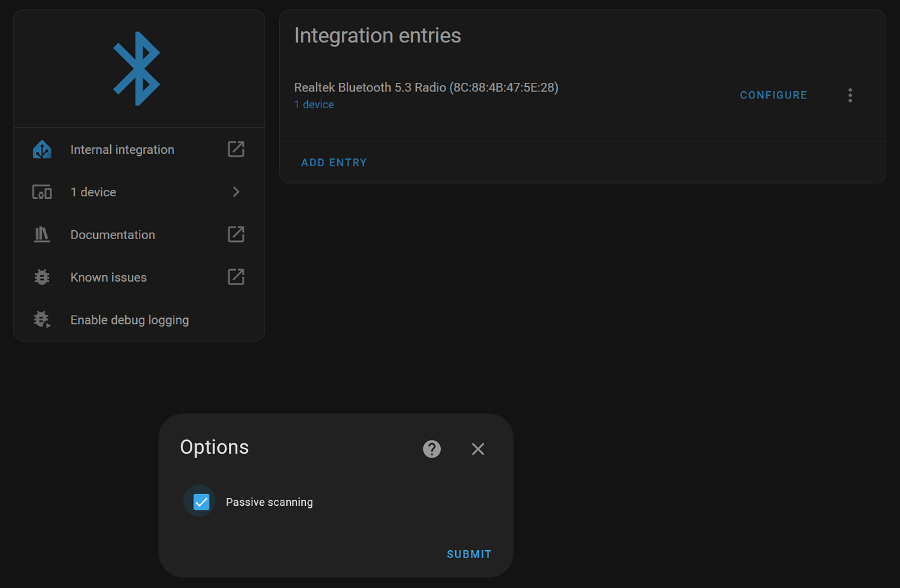Click the devices icon in sidebar

click(x=41, y=192)
